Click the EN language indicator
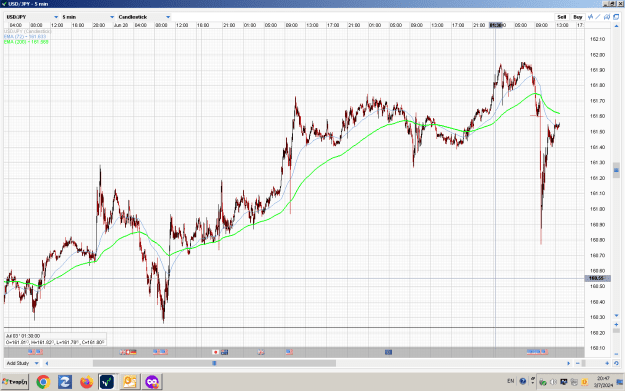Image resolution: width=625 pixels, height=391 pixels. tap(511, 381)
